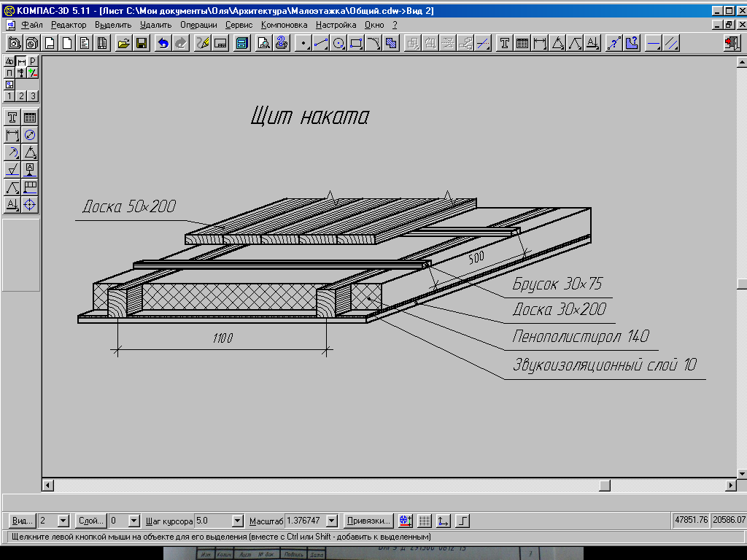Toggle the grid display button in the status bar
The height and width of the screenshot is (560, 747).
click(425, 521)
